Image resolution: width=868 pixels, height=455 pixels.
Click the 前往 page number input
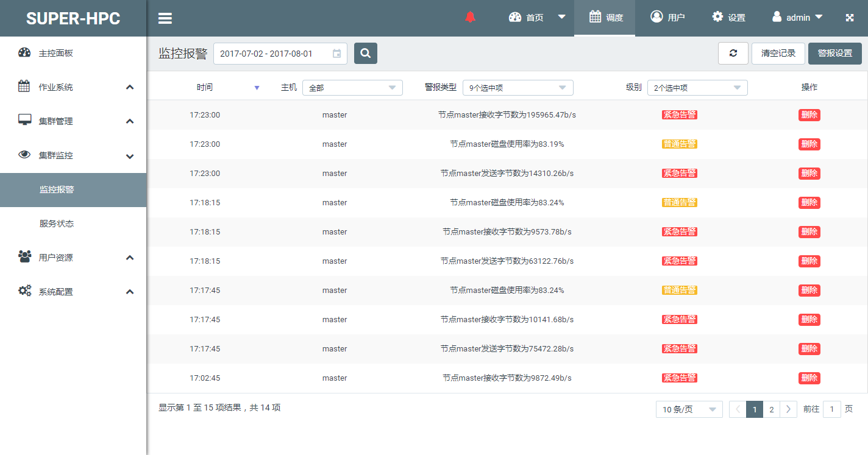[x=832, y=409]
